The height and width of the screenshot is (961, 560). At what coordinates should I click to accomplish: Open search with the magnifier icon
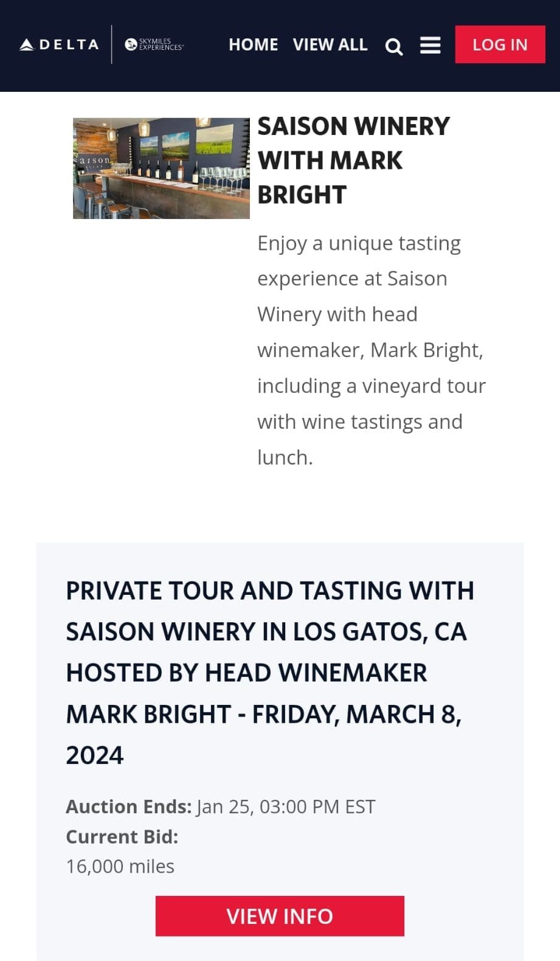tap(394, 46)
